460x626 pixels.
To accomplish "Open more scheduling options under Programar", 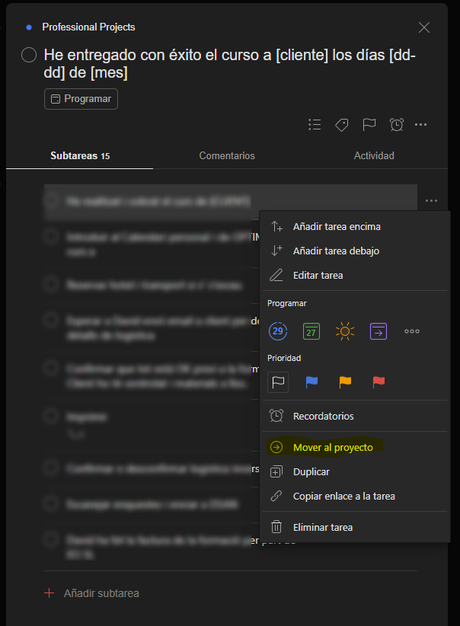I will pyautogui.click(x=412, y=331).
